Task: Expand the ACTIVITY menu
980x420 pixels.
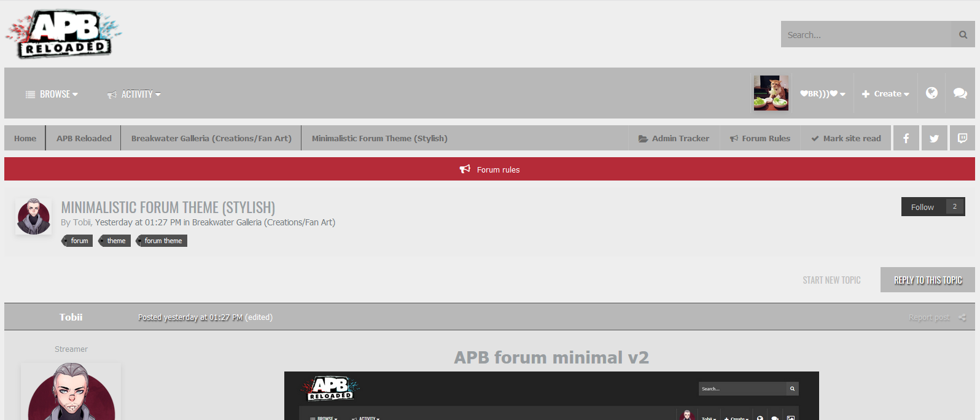Action: [134, 94]
